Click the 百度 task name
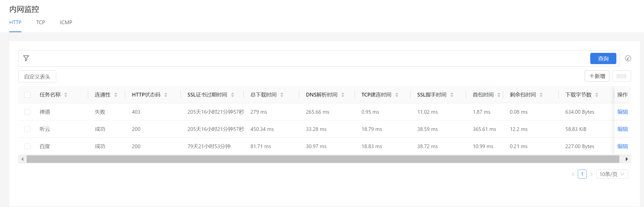The image size is (644, 207). 45,146
